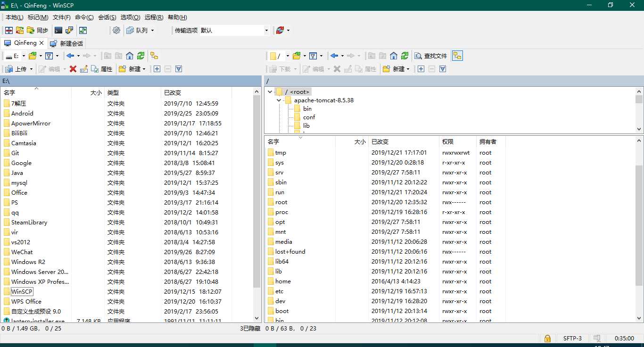Click the SFTP-3 protocol status indicator

[572, 338]
